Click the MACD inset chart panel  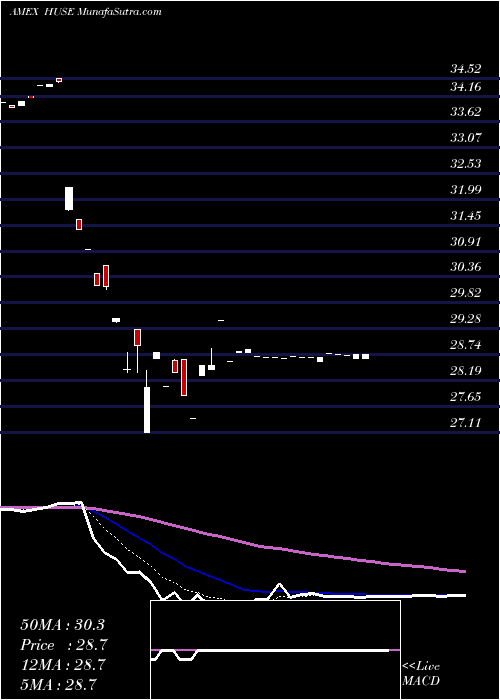point(275,650)
